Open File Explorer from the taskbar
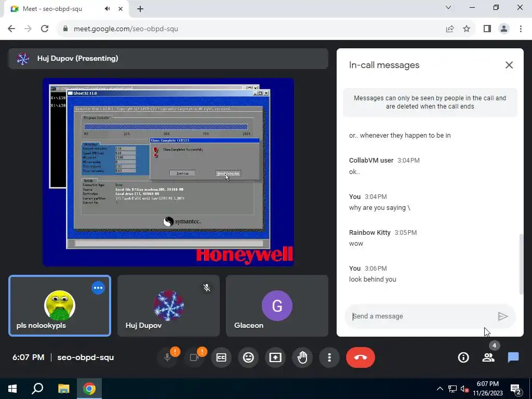This screenshot has width=532, height=399. coord(63,389)
